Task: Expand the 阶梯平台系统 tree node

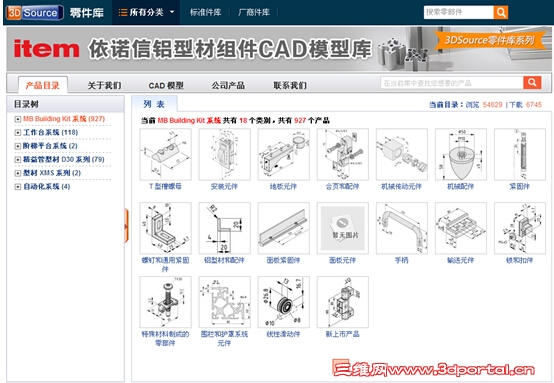Action: click(17, 146)
